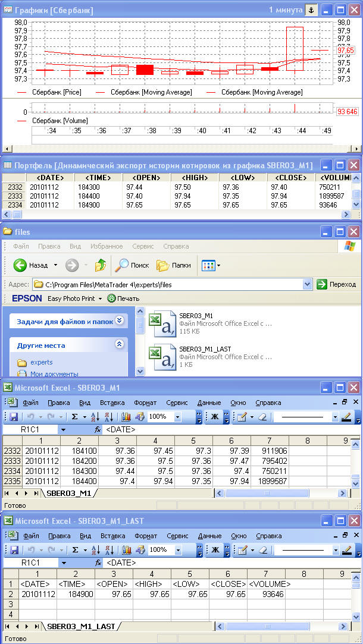Image resolution: width=363 pixels, height=644 pixels.
Task: Open Chart Wizard in the SBER03_M1_LAST window
Action: [126, 550]
